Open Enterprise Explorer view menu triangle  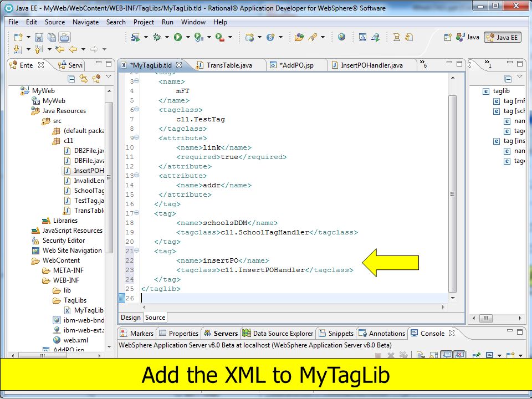(109, 76)
